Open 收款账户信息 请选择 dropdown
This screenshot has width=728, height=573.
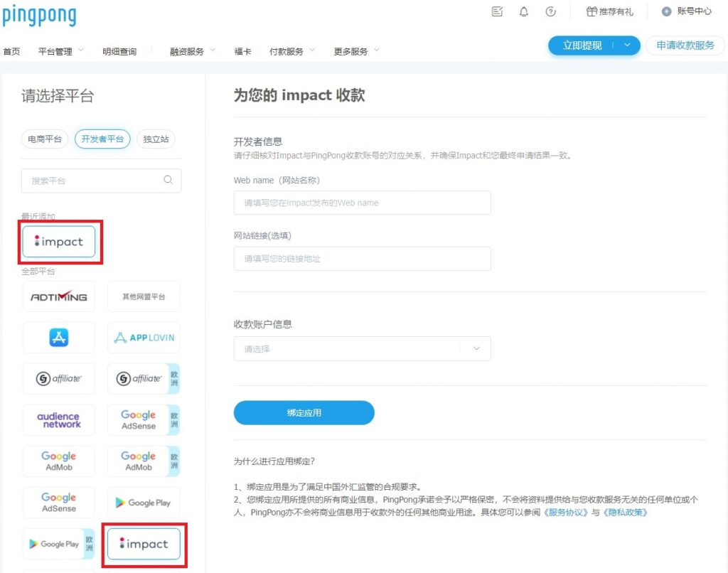(362, 349)
